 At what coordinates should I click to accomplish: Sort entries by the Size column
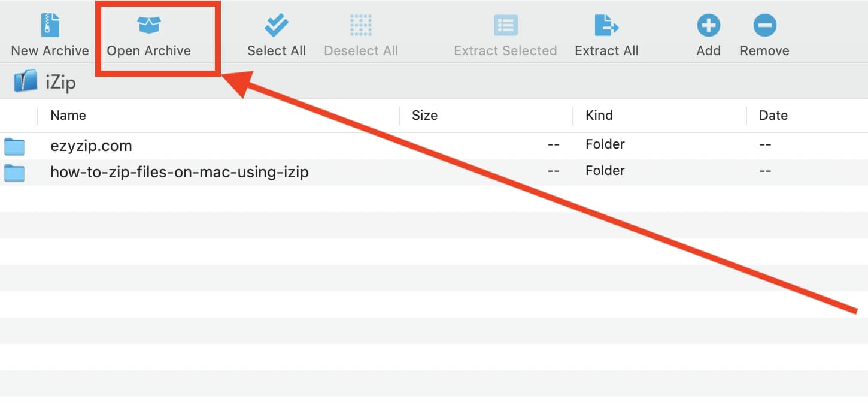coord(424,115)
